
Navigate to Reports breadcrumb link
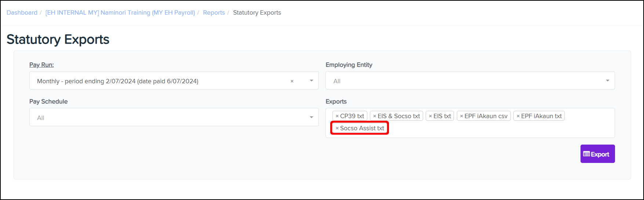(x=214, y=12)
